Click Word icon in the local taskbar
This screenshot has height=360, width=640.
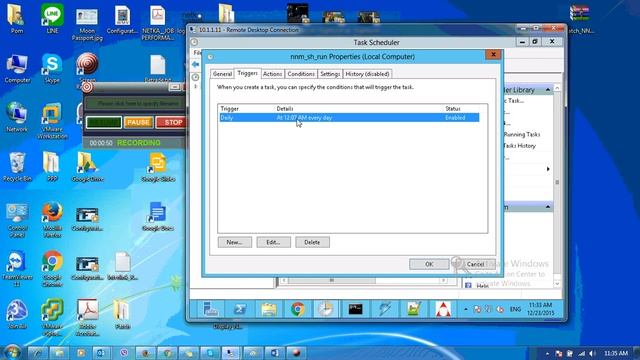click(x=274, y=353)
